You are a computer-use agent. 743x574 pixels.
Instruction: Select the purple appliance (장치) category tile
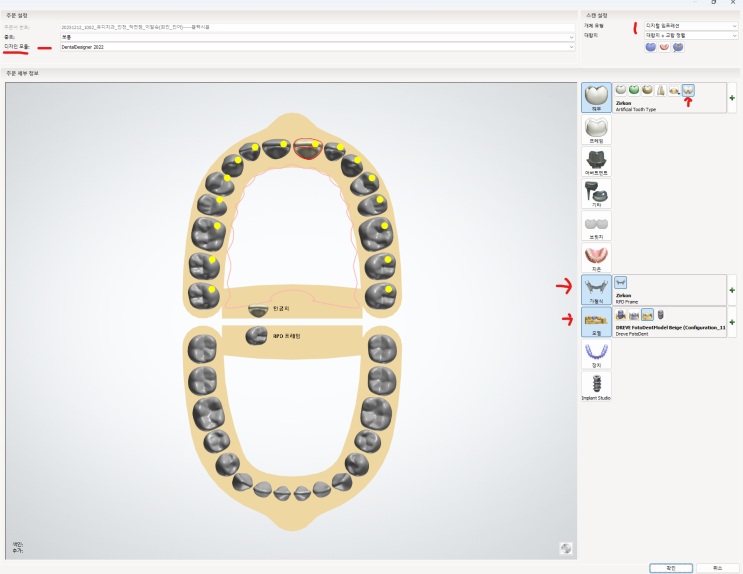596,354
